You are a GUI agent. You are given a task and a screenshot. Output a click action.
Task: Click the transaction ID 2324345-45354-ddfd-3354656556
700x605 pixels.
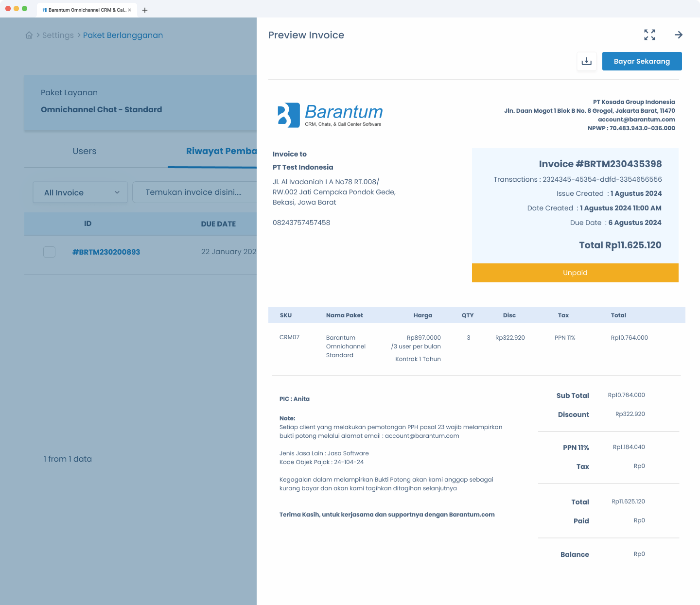(602, 179)
